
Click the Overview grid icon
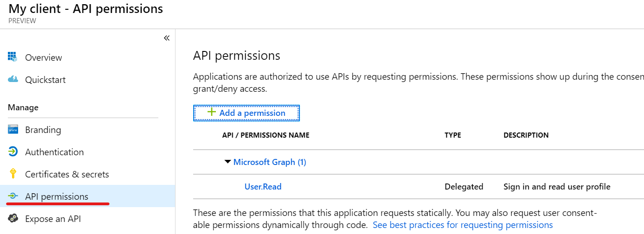pyautogui.click(x=13, y=57)
